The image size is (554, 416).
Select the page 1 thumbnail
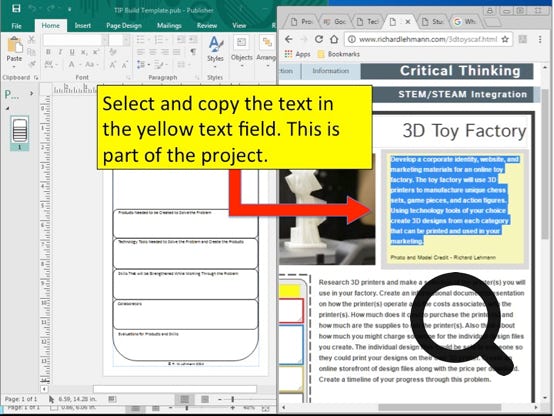pos(19,131)
